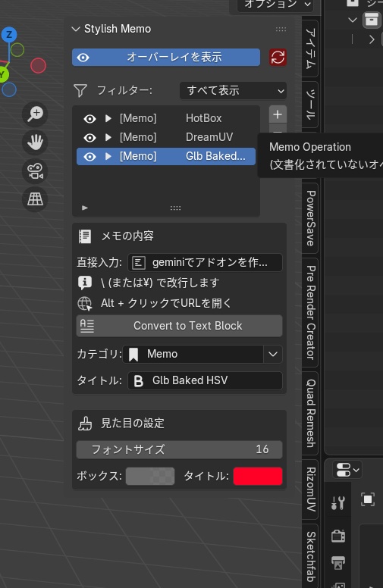Open the red title color swatch
The width and height of the screenshot is (383, 588).
click(258, 477)
